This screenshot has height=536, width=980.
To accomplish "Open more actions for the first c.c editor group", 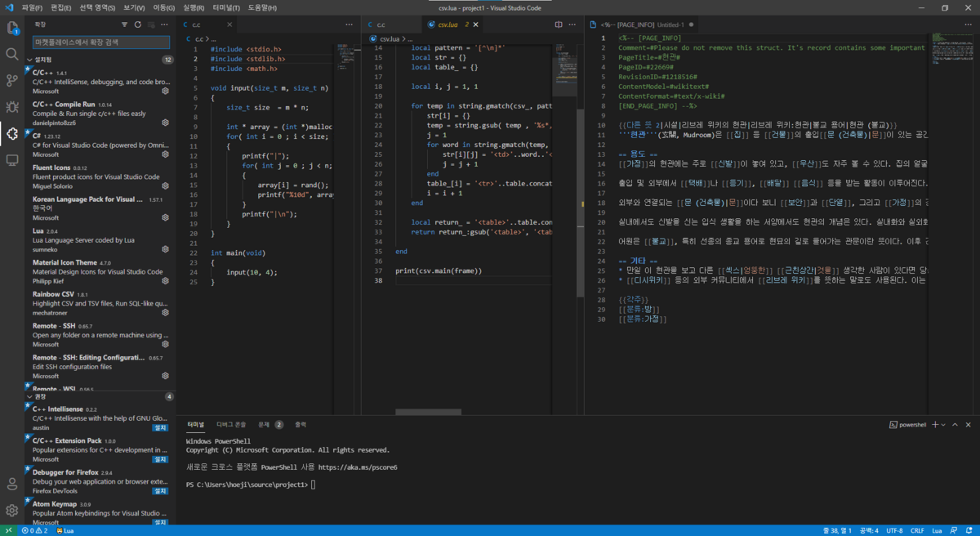I will tap(350, 25).
